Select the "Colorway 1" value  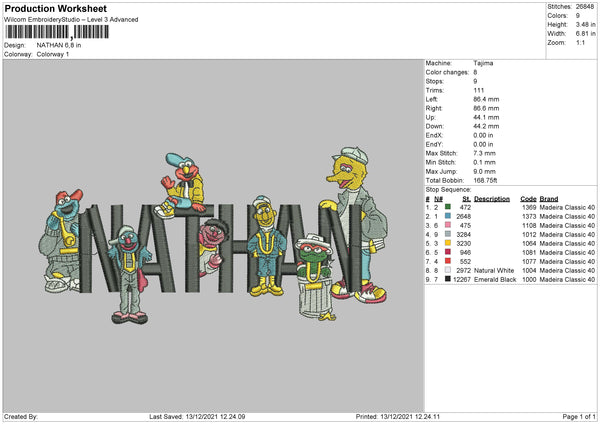pos(53,54)
